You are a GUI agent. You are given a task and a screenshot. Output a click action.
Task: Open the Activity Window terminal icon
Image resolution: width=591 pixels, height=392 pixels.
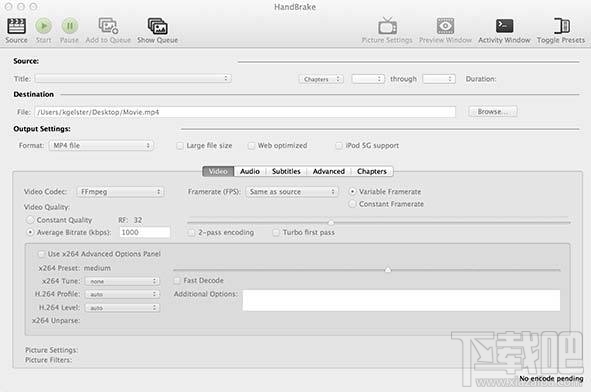(x=504, y=26)
